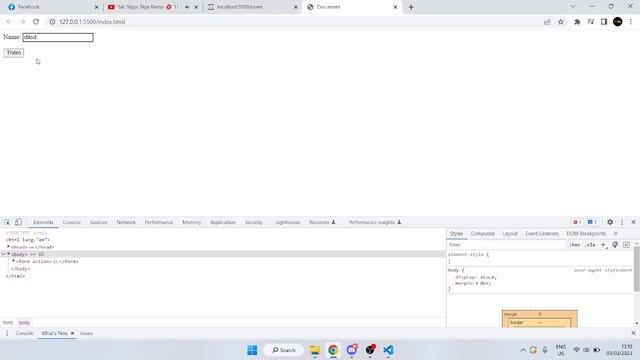Collapse the body element node
Screen dimensions: 640x360
coord(8,254)
